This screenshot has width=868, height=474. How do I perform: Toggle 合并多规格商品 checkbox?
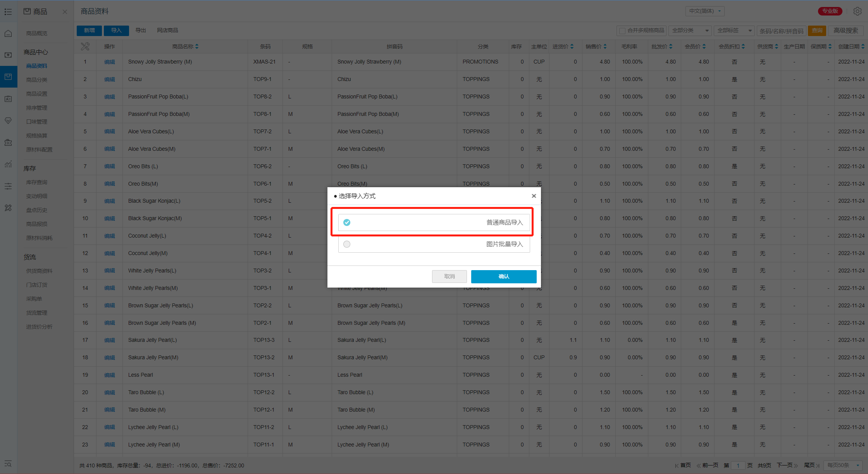(x=622, y=31)
